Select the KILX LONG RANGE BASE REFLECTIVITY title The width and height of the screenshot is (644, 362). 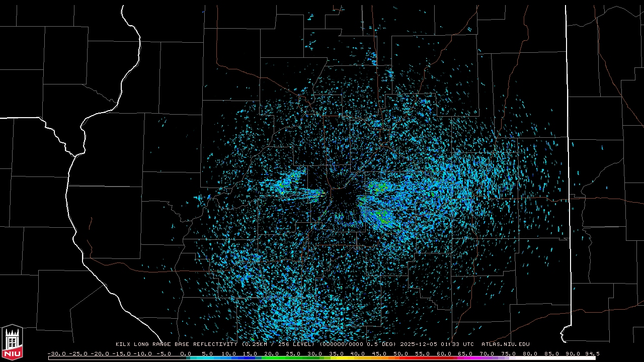coord(177,344)
